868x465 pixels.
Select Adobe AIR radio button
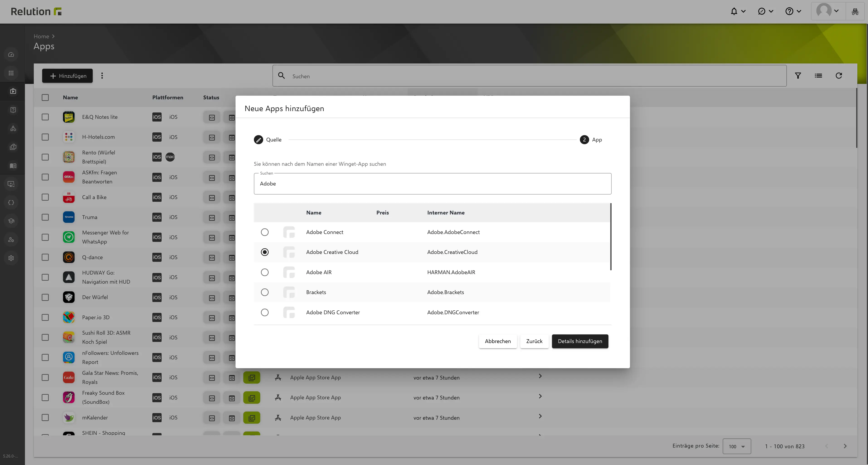point(264,272)
